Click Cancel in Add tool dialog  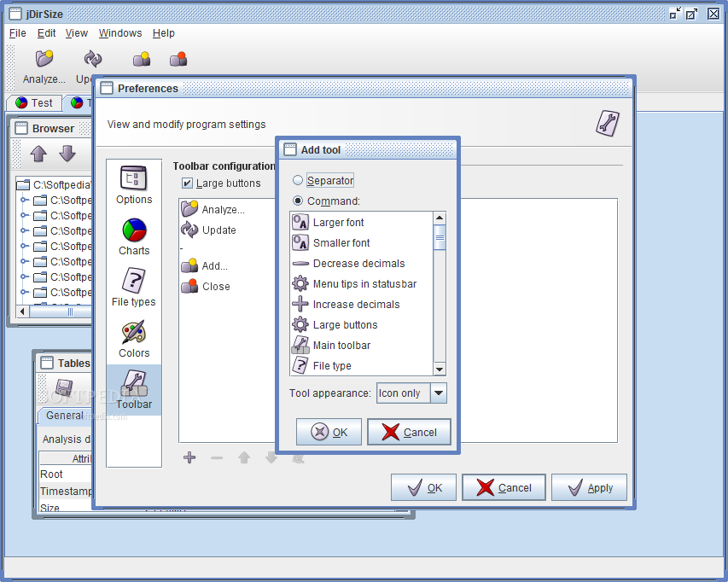[x=409, y=432]
